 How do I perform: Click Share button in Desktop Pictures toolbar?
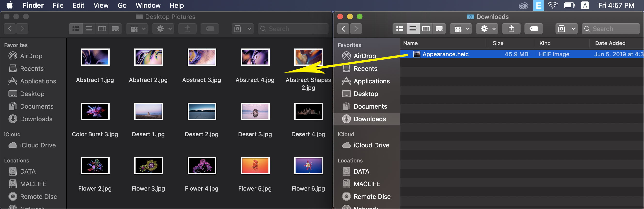tap(187, 29)
